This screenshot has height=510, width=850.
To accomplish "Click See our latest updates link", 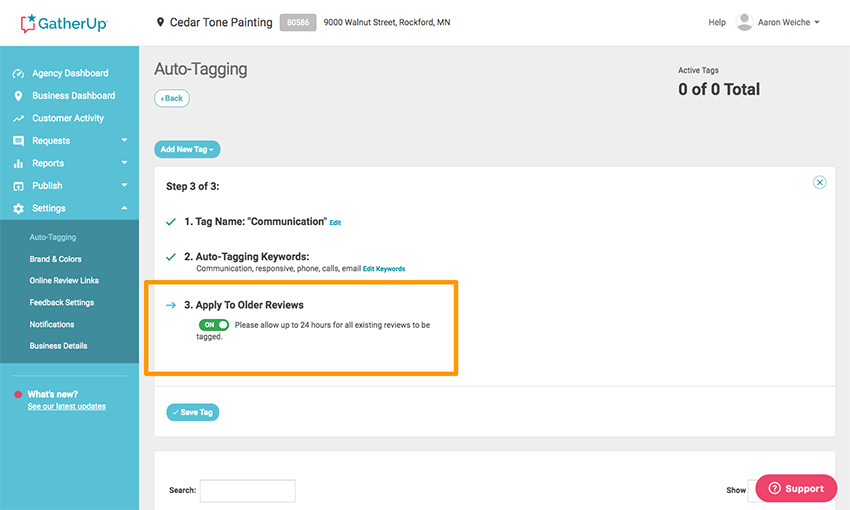I will (67, 406).
